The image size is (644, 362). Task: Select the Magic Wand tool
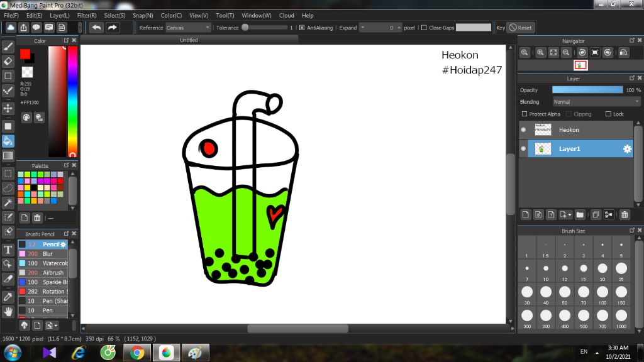(8, 202)
